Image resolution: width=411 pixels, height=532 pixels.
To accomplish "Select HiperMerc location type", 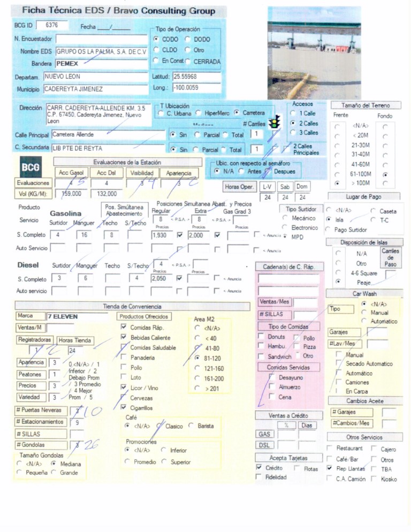I will tap(199, 113).
